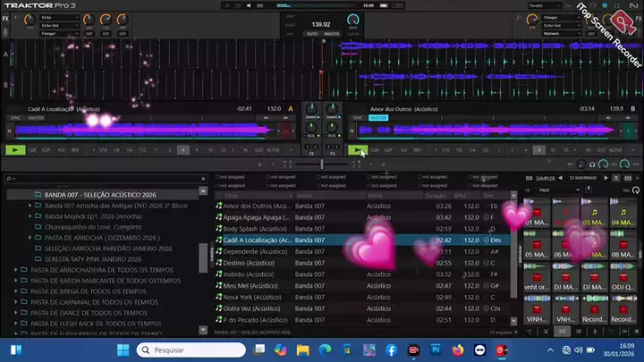Expand PASTA DE ARROCHADEIRA DE TODOS OS TEMPOS
Image resolution: width=644 pixels, height=362 pixels.
(x=15, y=270)
